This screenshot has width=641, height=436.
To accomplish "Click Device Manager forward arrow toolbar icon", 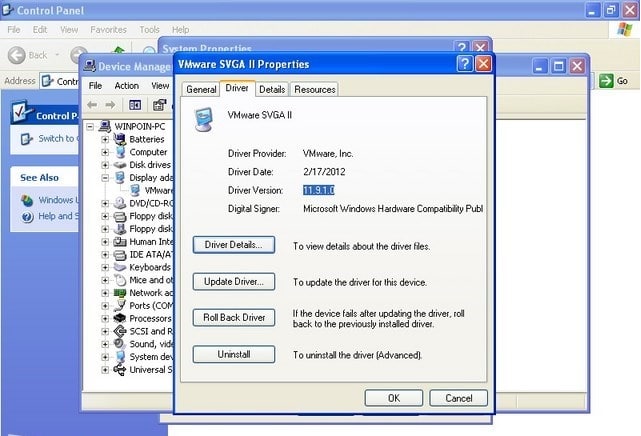I will (x=110, y=105).
